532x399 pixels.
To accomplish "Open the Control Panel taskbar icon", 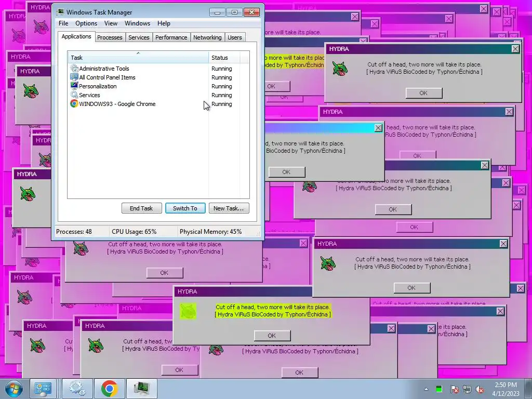I will 43,389.
